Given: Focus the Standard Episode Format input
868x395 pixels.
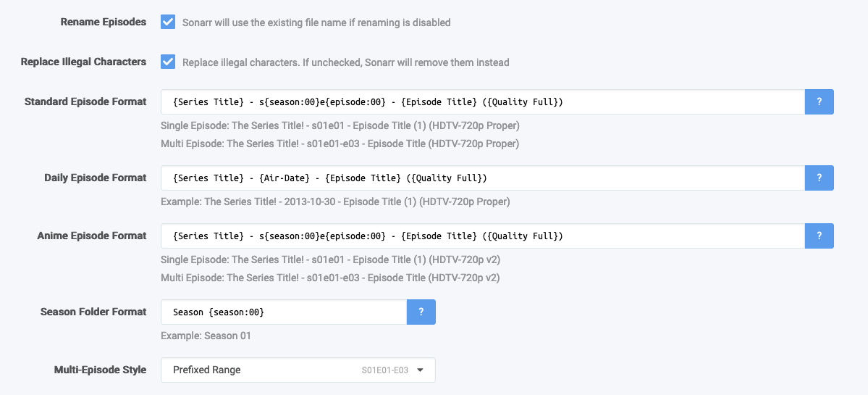Looking at the screenshot, I should point(483,102).
